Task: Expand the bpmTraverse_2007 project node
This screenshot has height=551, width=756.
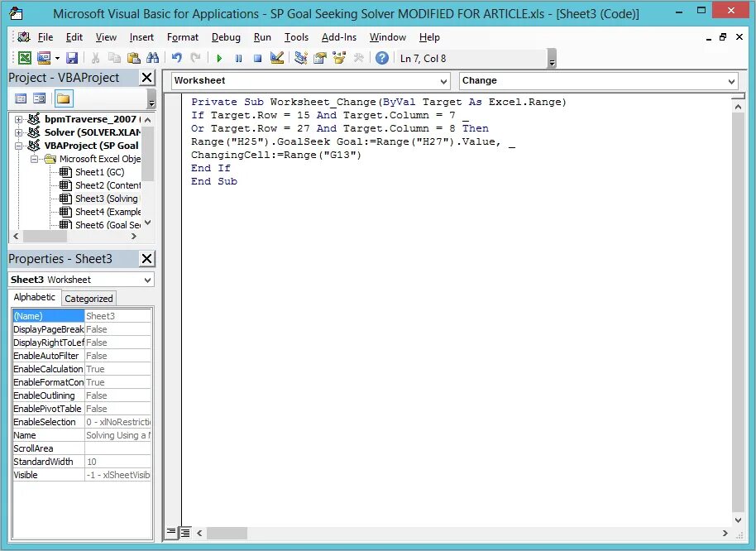Action: click(18, 119)
